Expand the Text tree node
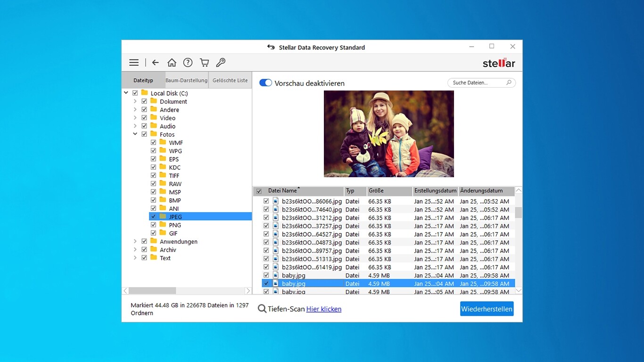The image size is (644, 362). click(x=135, y=258)
